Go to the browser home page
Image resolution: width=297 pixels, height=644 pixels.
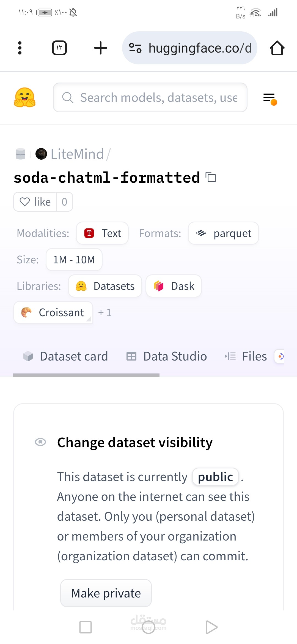point(277,48)
